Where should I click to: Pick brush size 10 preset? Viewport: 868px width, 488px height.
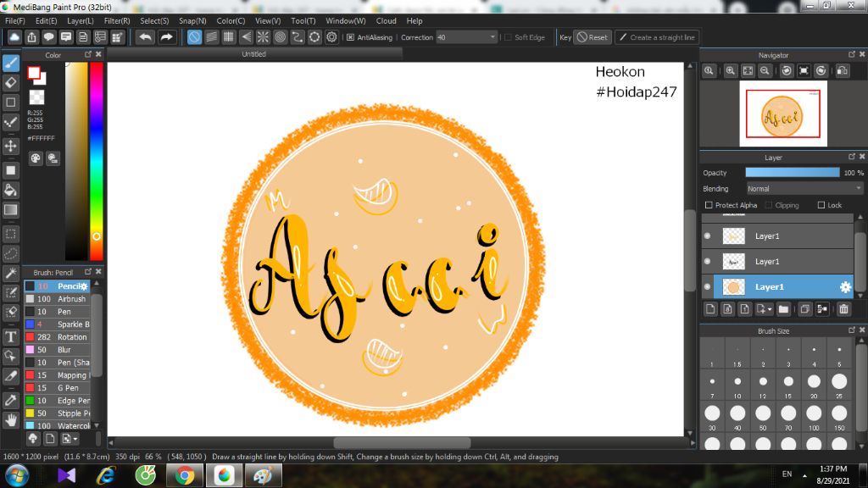coord(737,382)
